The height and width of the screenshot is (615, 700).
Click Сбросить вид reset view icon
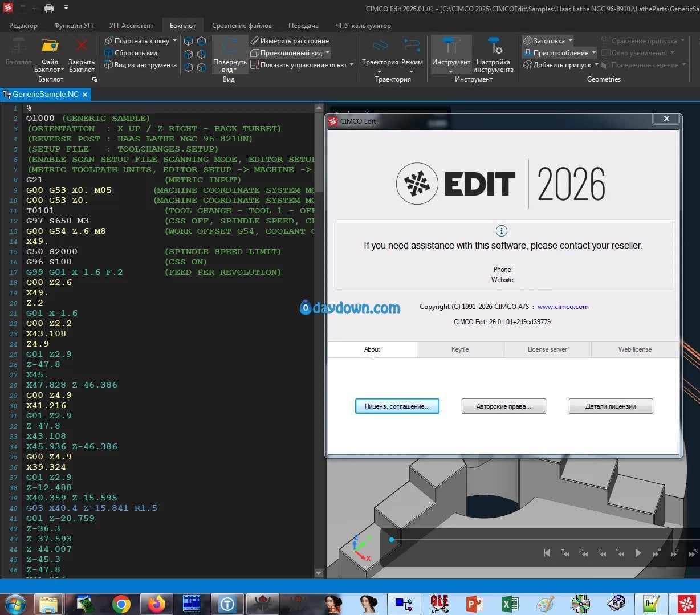click(x=108, y=53)
